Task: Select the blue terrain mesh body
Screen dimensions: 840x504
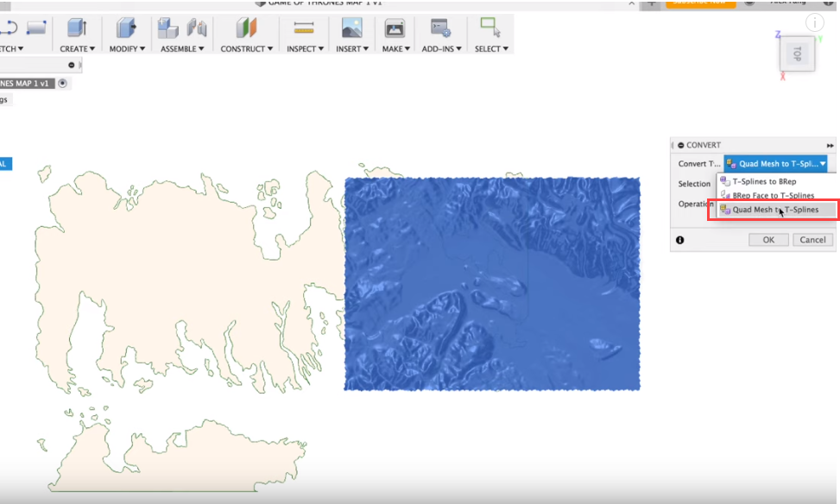Action: click(492, 284)
